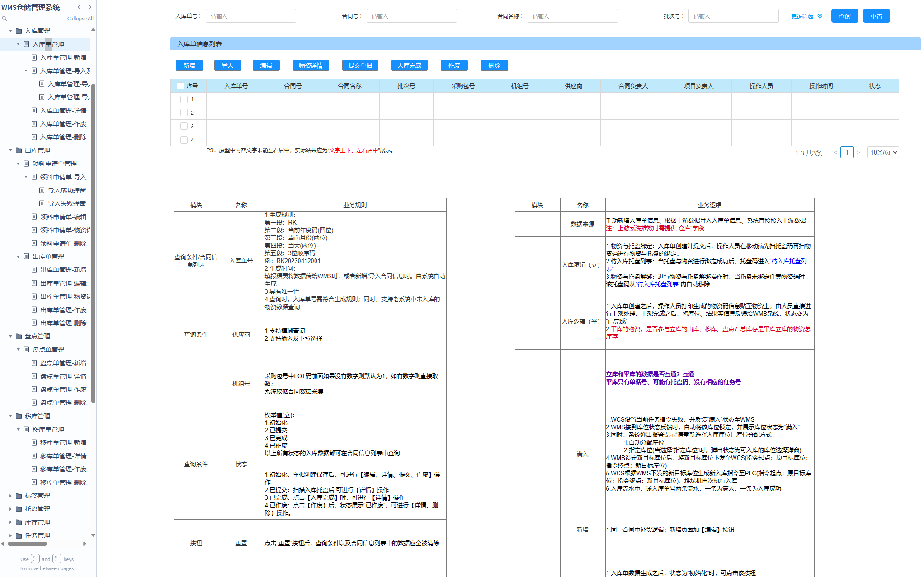Click the right arrow key icon in footer hint
The height and width of the screenshot is (577, 924).
click(57, 558)
